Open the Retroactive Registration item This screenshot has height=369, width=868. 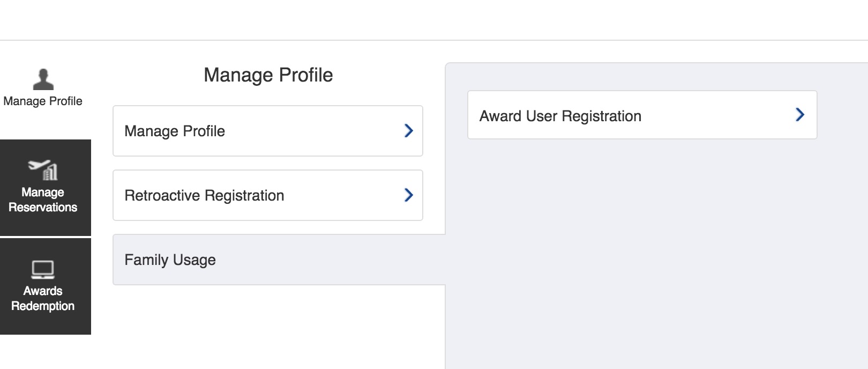(x=267, y=195)
